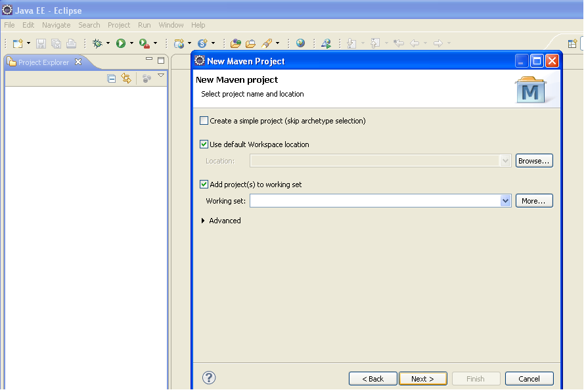Open the Project menu
Viewport: 586px width, 392px height.
pos(119,25)
